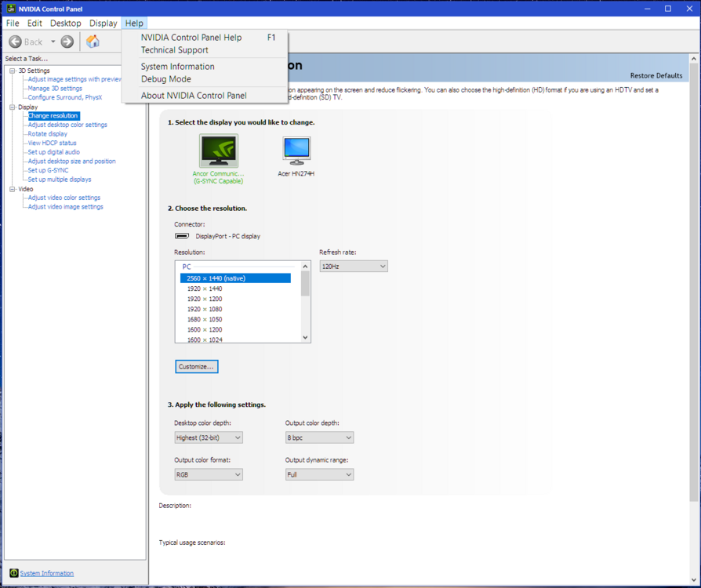701x588 pixels.
Task: Collapse the Video tree node
Action: [x=13, y=189]
